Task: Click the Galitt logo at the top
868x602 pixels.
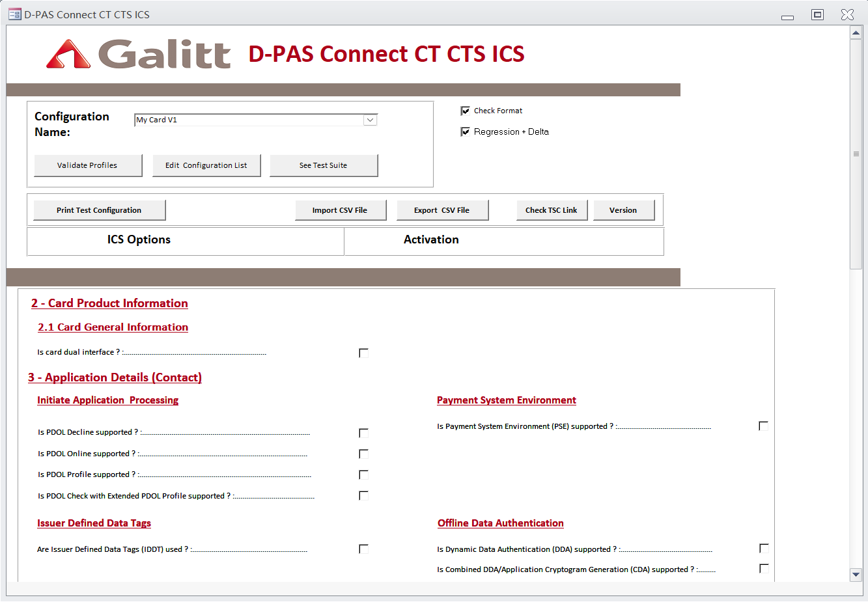Action: [x=138, y=54]
